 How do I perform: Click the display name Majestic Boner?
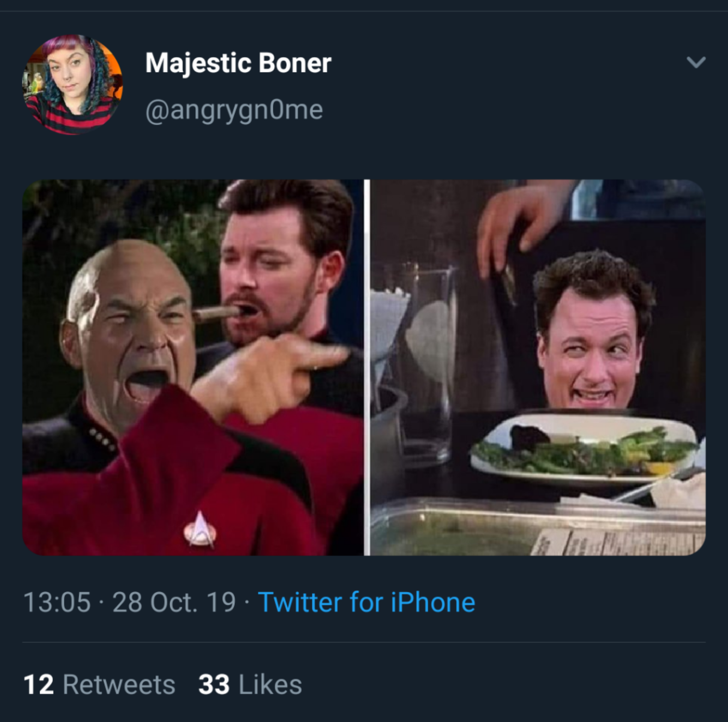[x=237, y=63]
